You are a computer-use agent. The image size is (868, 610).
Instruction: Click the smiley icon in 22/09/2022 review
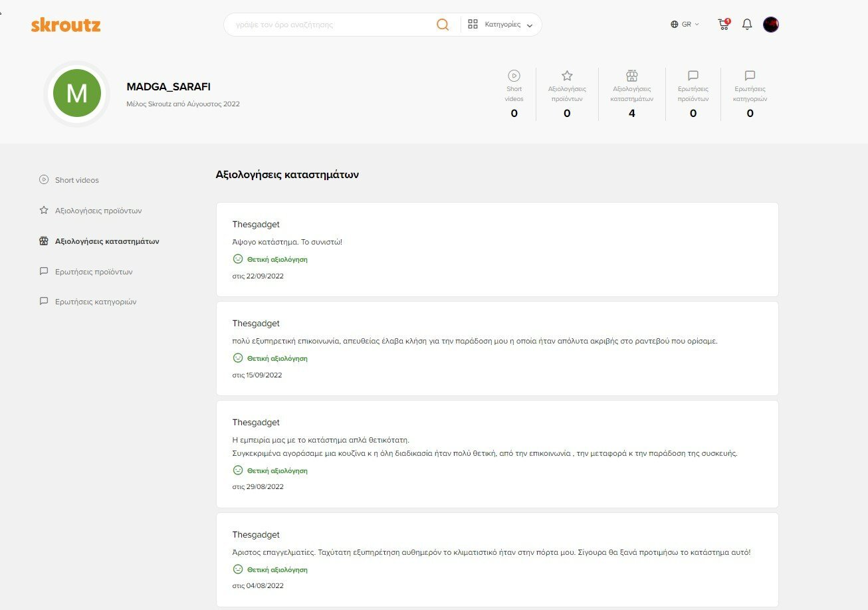238,259
